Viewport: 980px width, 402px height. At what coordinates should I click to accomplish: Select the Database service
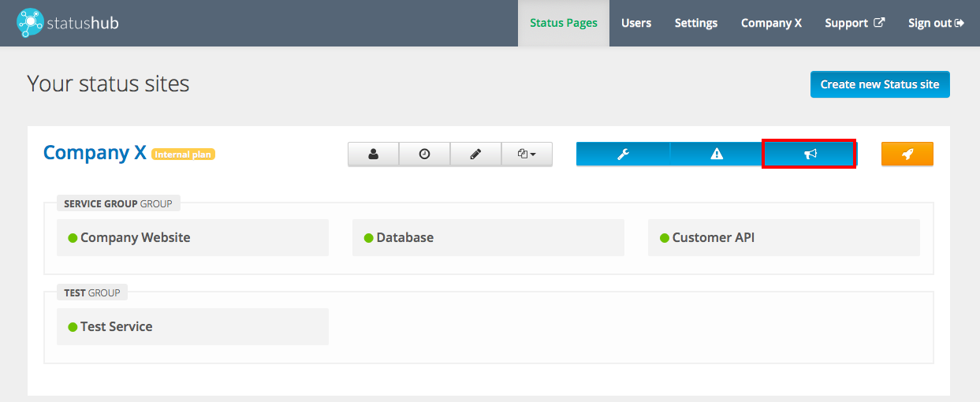coord(488,237)
